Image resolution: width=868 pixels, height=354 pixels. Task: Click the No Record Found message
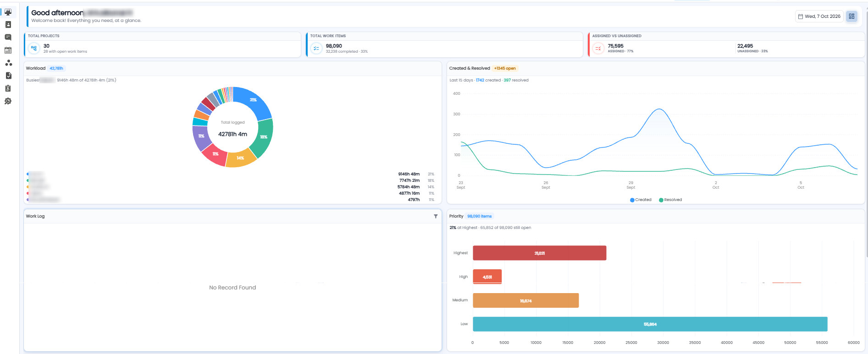tap(232, 288)
